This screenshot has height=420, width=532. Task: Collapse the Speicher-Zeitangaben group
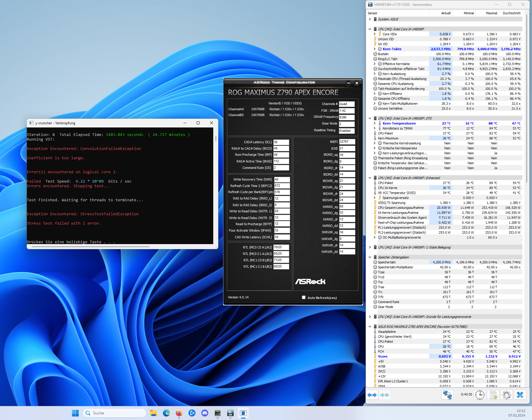pos(370,257)
